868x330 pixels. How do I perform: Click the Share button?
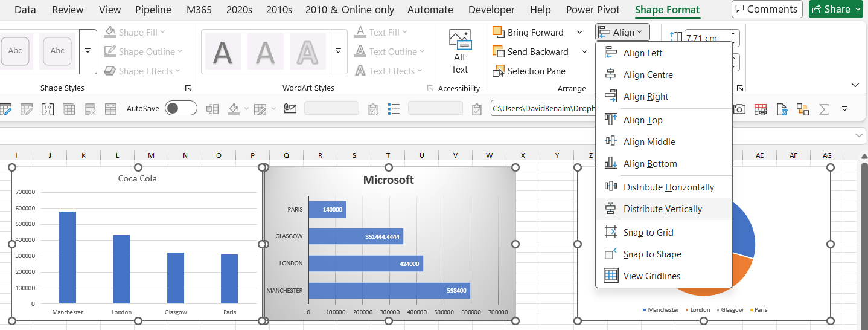coord(837,9)
